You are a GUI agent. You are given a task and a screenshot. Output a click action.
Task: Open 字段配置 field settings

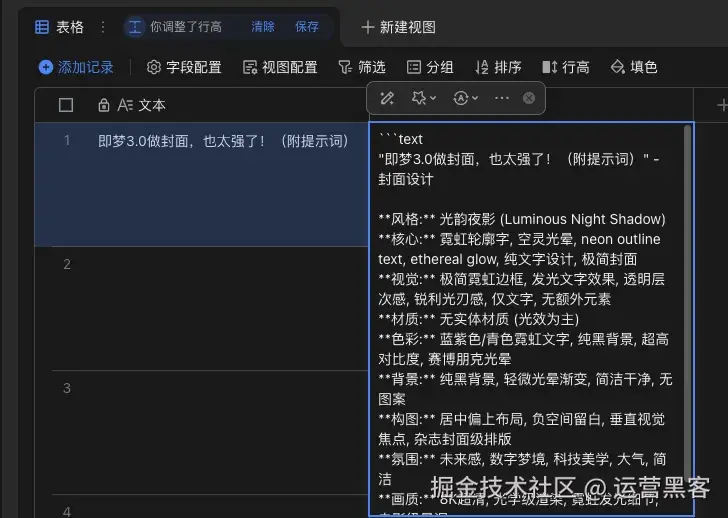pos(184,67)
